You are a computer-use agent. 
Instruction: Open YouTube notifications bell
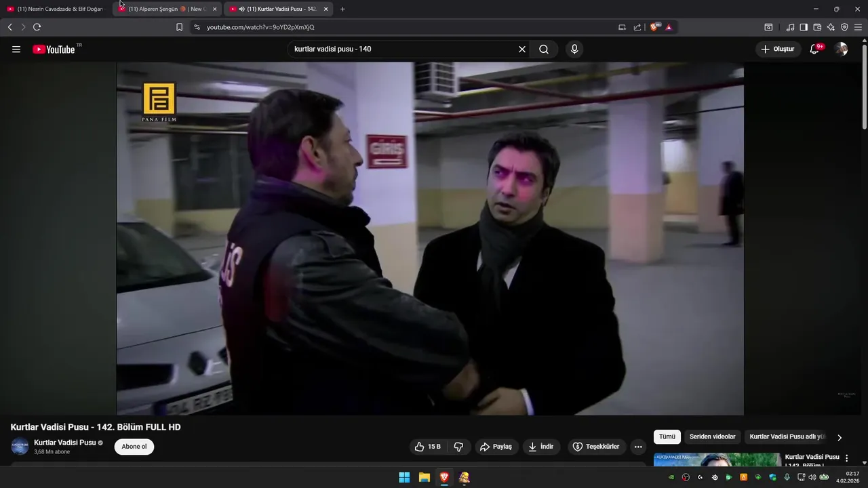815,49
